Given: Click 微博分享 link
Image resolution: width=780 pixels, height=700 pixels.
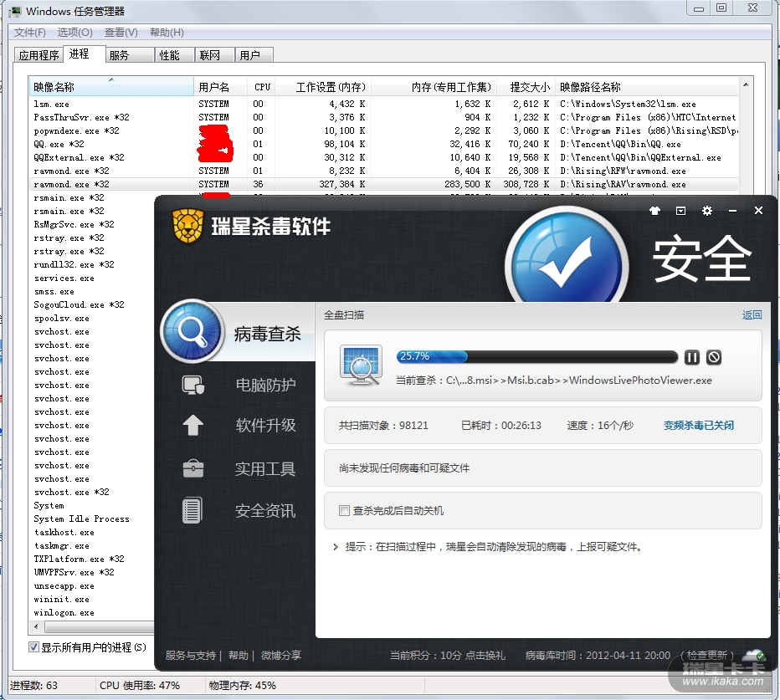Looking at the screenshot, I should tap(281, 655).
